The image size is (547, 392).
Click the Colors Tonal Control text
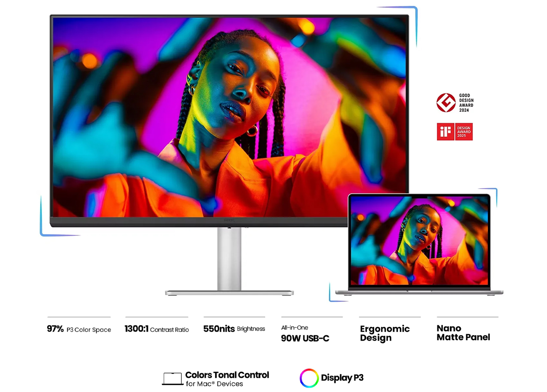point(227,375)
